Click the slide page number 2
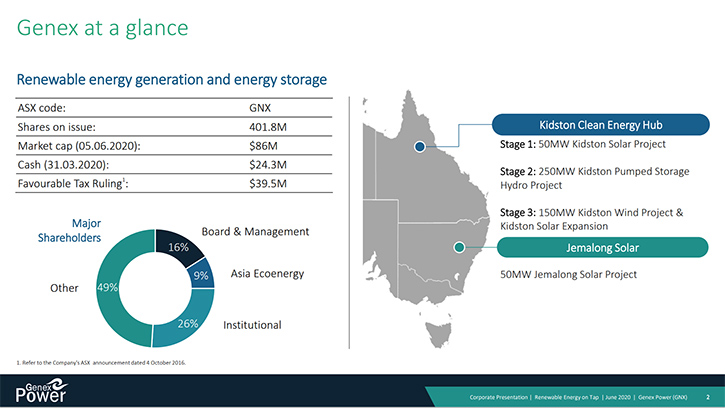Viewport: 725px width, 408px height. [707, 397]
